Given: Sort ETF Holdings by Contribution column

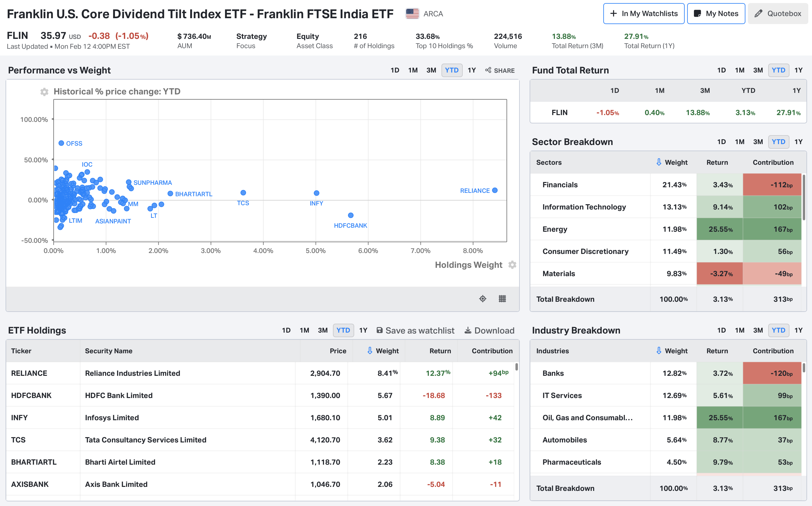Looking at the screenshot, I should point(492,351).
